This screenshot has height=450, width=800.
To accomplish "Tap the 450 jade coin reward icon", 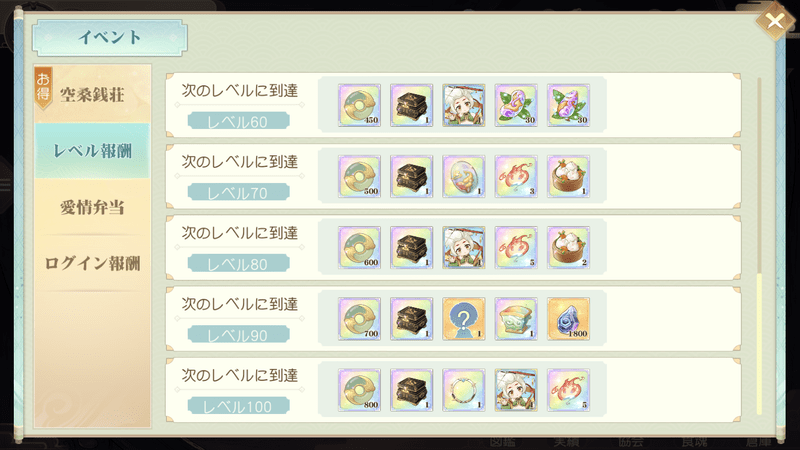I will click(x=359, y=105).
